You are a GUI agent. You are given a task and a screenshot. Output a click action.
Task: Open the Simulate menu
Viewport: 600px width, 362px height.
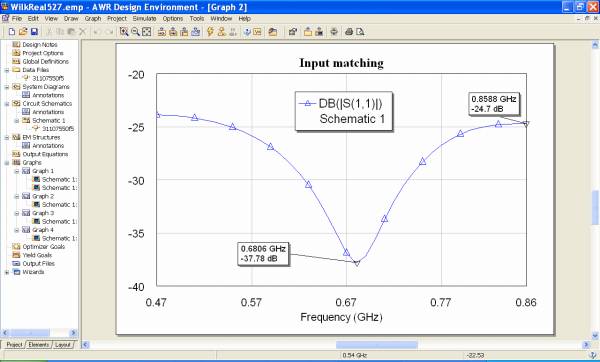tap(144, 18)
